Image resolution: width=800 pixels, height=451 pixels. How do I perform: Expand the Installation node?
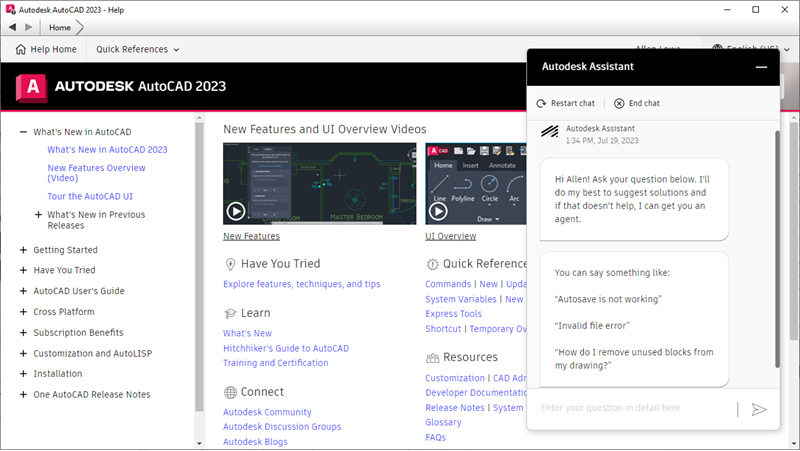pos(23,374)
